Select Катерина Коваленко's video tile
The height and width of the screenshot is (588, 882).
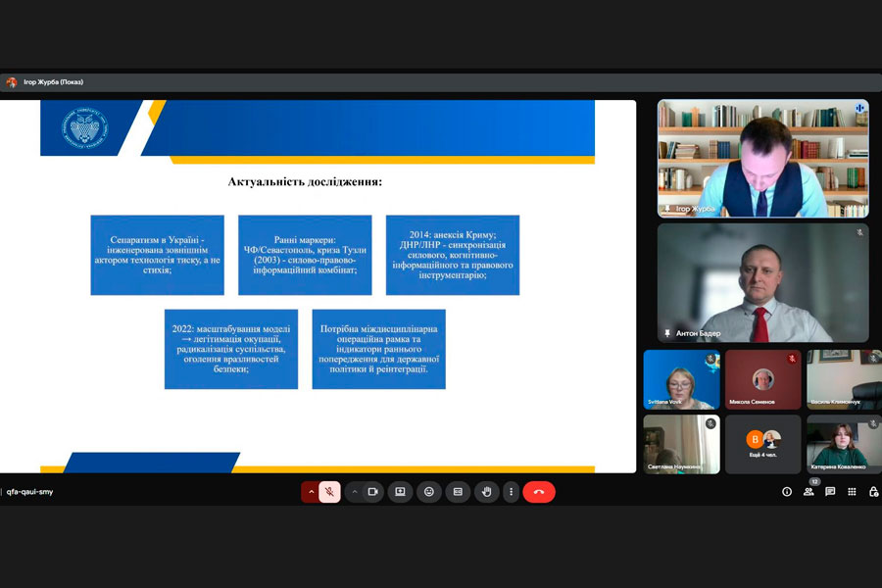tap(845, 445)
